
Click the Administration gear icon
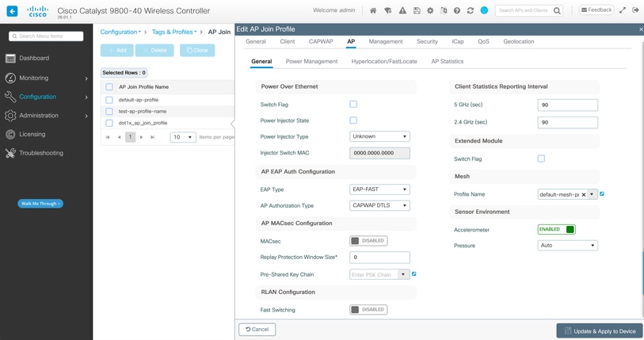(x=10, y=116)
